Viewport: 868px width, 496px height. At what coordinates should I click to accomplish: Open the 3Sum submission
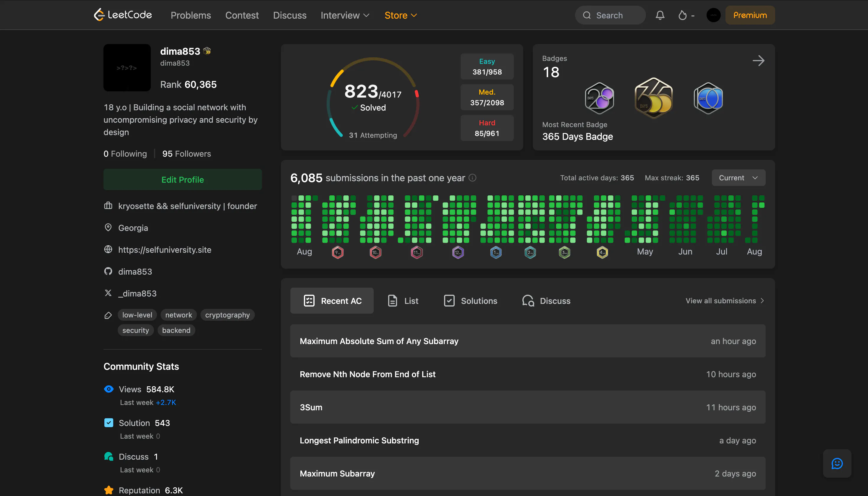tap(528, 407)
